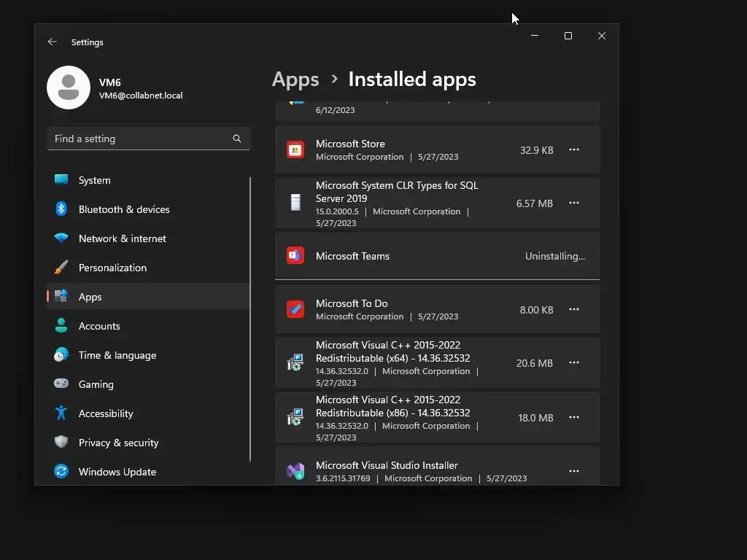Click the 18.0 MB size value
Viewport: 747px width, 560px height.
click(535, 418)
